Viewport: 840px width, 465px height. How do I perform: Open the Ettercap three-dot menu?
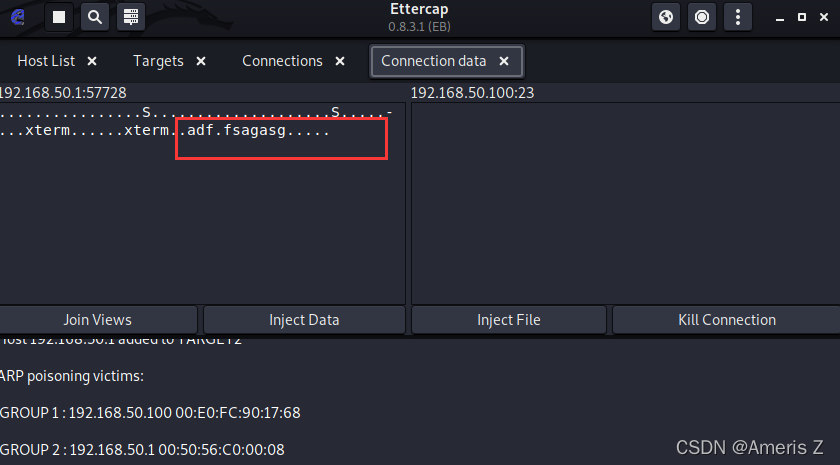coord(738,17)
